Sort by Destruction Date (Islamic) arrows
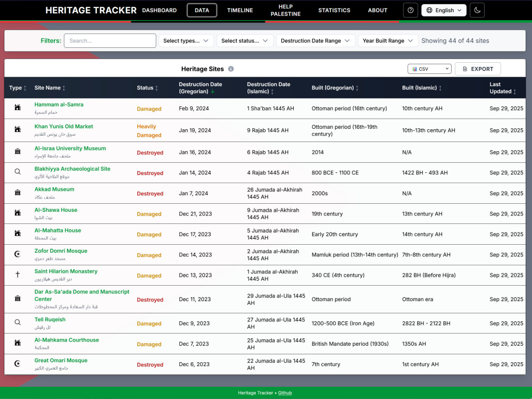The height and width of the screenshot is (399, 532). point(272,92)
